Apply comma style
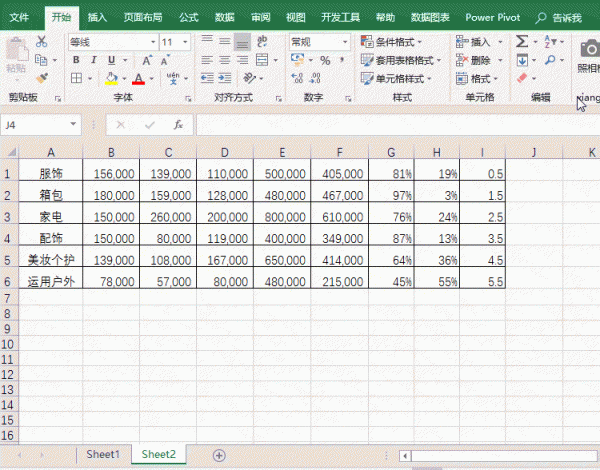The width and height of the screenshot is (600, 470). [342, 60]
